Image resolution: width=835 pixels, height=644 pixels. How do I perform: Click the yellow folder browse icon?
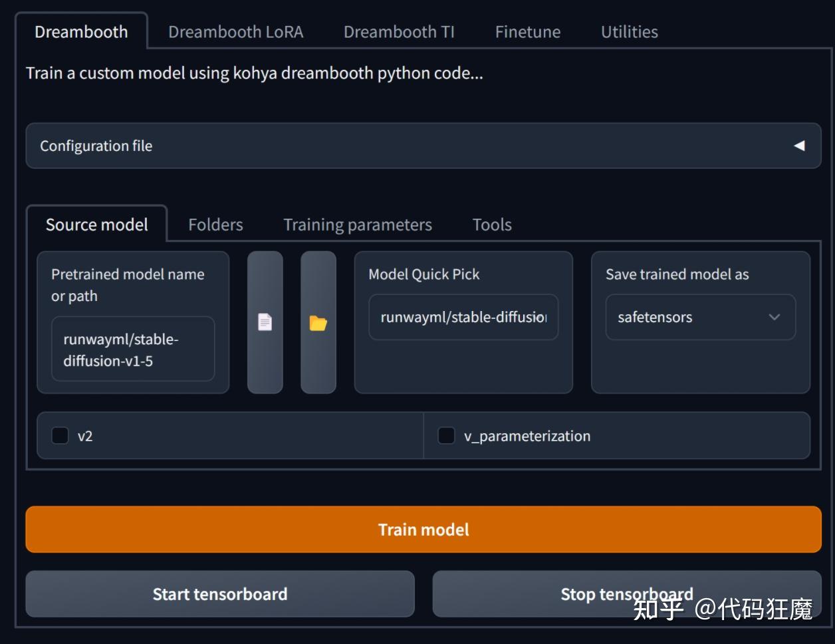tap(318, 322)
